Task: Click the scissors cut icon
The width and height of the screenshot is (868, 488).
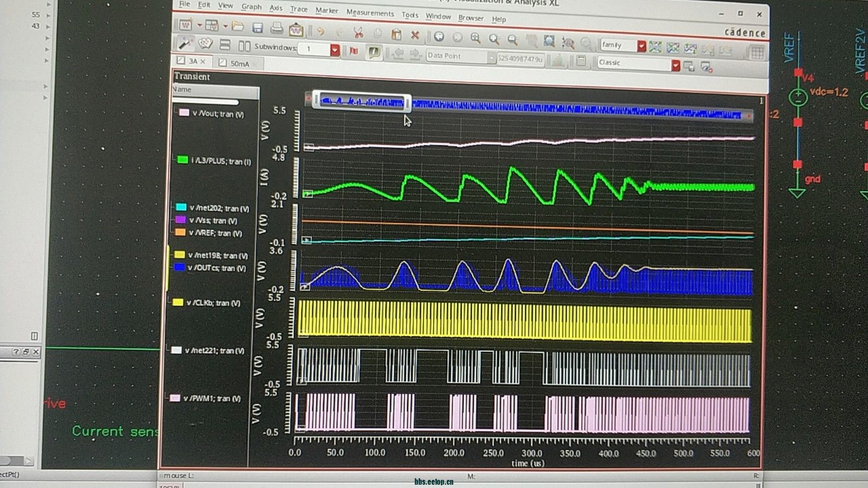Action: click(358, 33)
